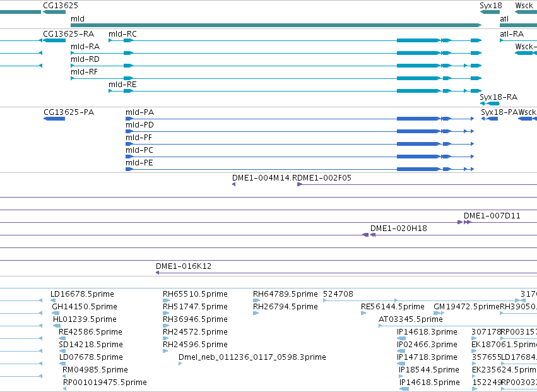
Task: Click Dmel_neb_011236_0117_0598.3prime label
Action: pyautogui.click(x=252, y=357)
